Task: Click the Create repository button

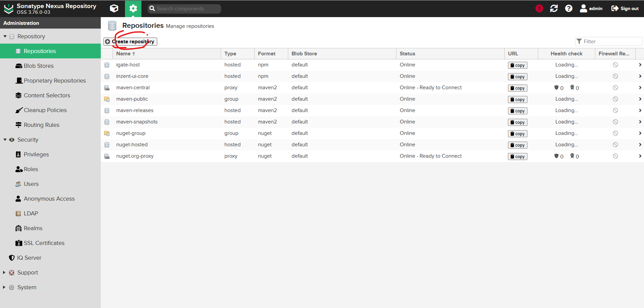Action: 130,41
